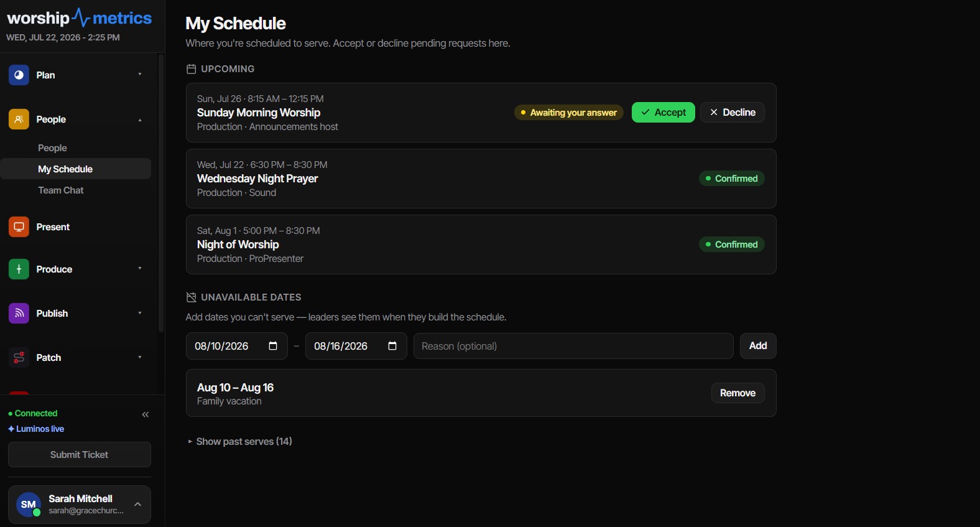Screen dimensions: 980x527
Task: Add the unavailable date range
Action: [x=758, y=346]
